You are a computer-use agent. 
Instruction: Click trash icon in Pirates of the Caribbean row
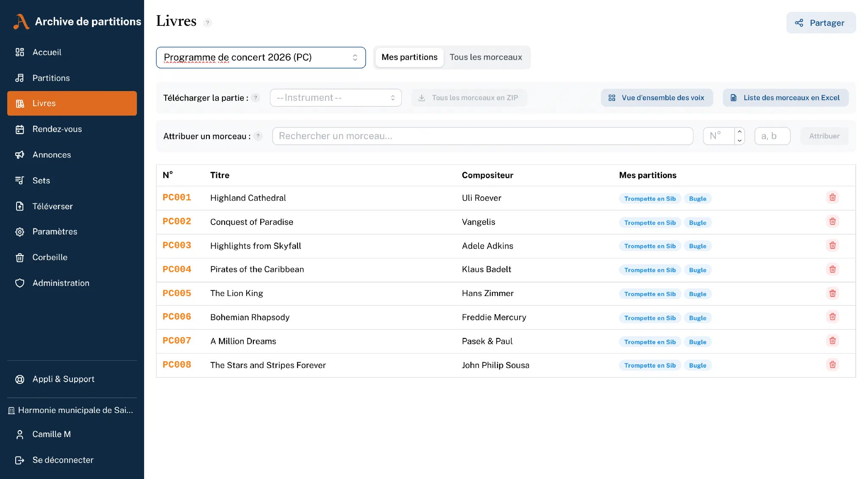point(832,269)
